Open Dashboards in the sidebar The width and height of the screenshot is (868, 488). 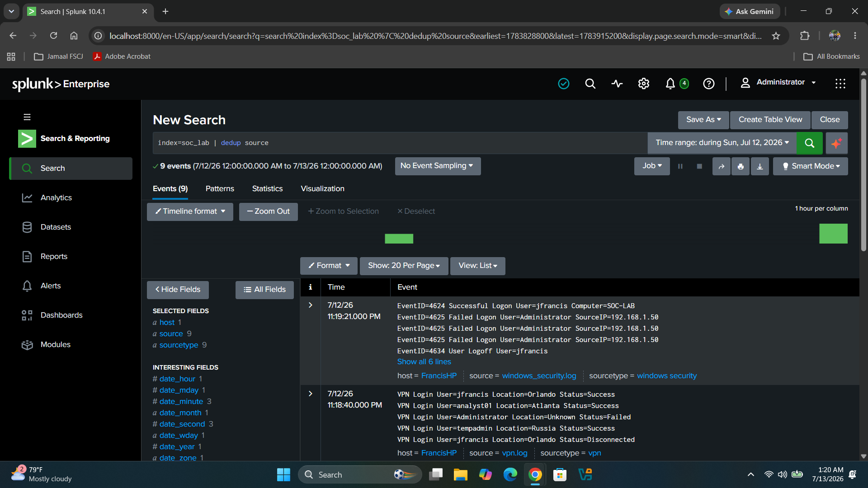[x=71, y=315]
